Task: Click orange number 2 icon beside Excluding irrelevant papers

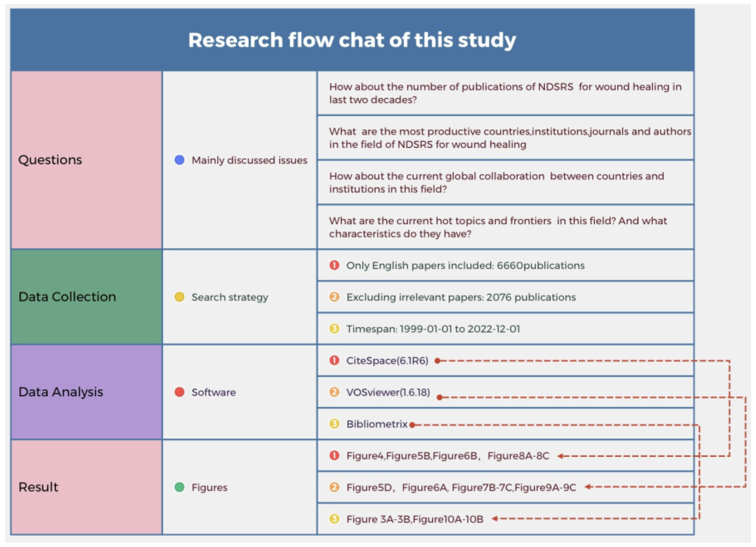Action: (334, 297)
